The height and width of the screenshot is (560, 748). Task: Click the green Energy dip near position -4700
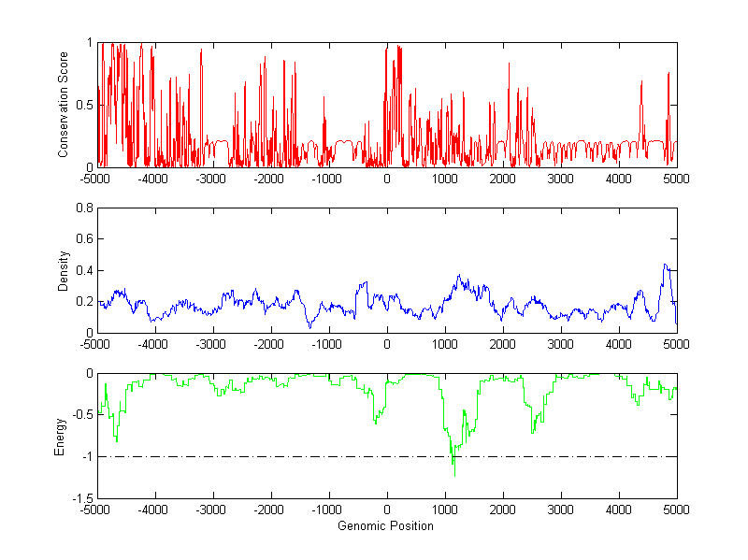click(115, 438)
